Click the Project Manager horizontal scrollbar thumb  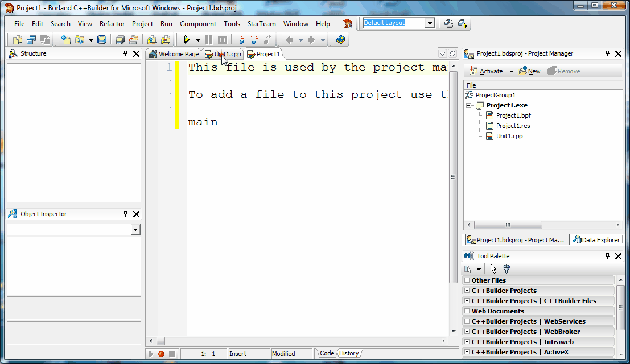(x=508, y=225)
